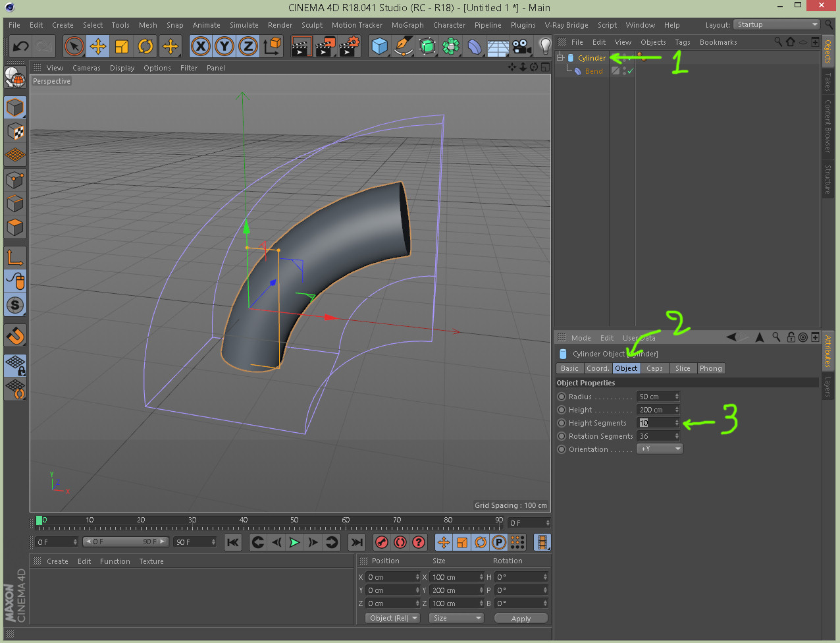Screen dimensions: 840x643
Task: Click the Position X stepper arrows
Action: 417,577
